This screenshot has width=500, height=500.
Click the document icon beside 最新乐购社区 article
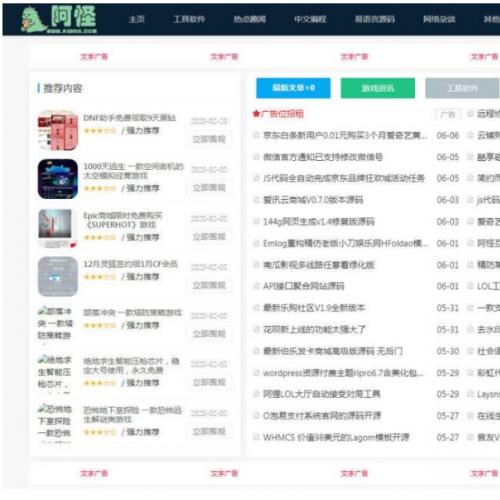pyautogui.click(x=256, y=308)
